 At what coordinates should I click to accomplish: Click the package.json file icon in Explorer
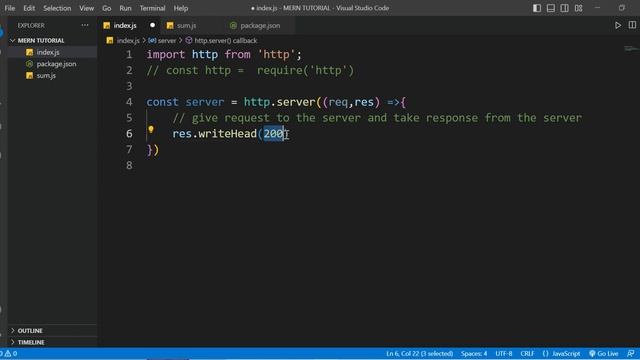click(x=29, y=64)
